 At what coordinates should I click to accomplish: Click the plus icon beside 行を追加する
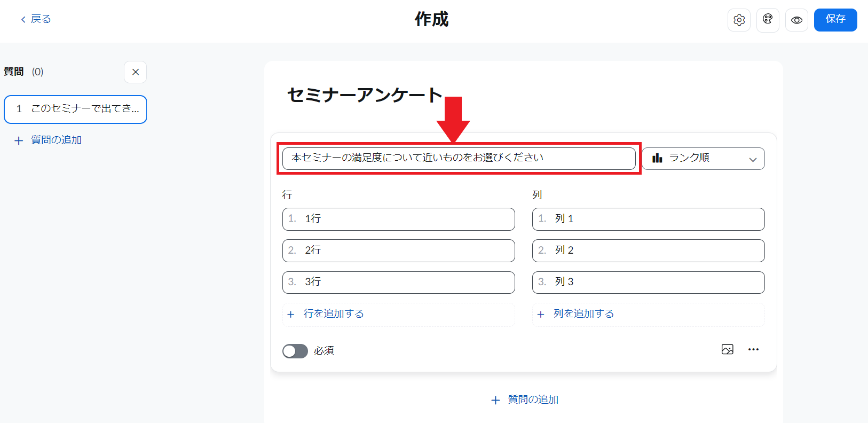(291, 314)
